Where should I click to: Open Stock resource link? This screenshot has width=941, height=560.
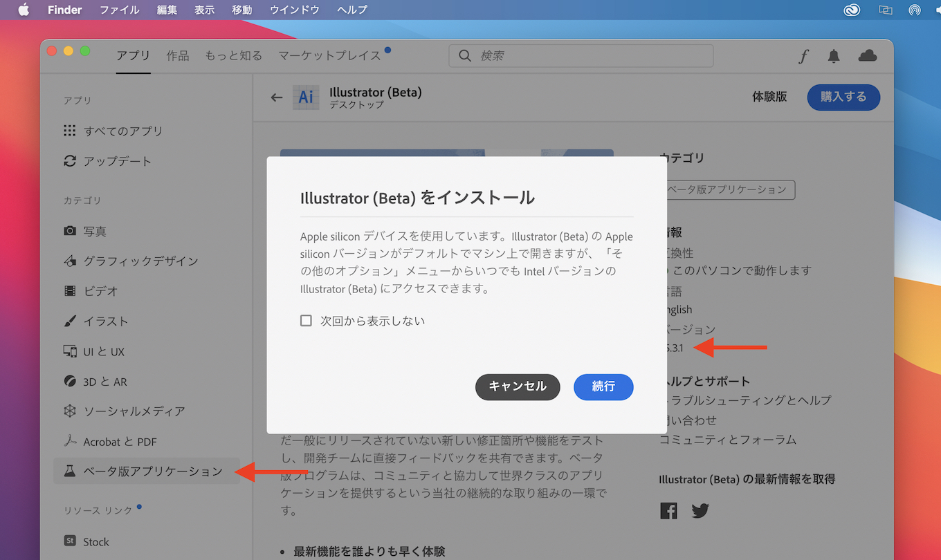[86, 541]
